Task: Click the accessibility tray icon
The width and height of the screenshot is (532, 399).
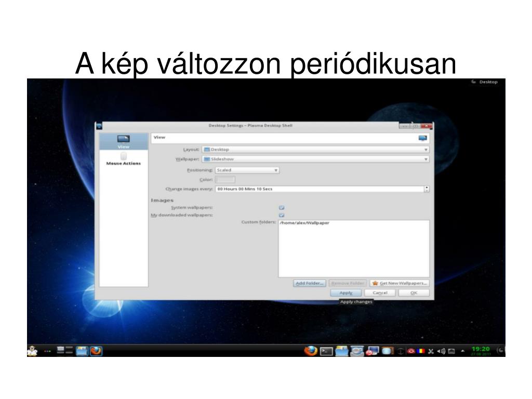Action: click(401, 352)
